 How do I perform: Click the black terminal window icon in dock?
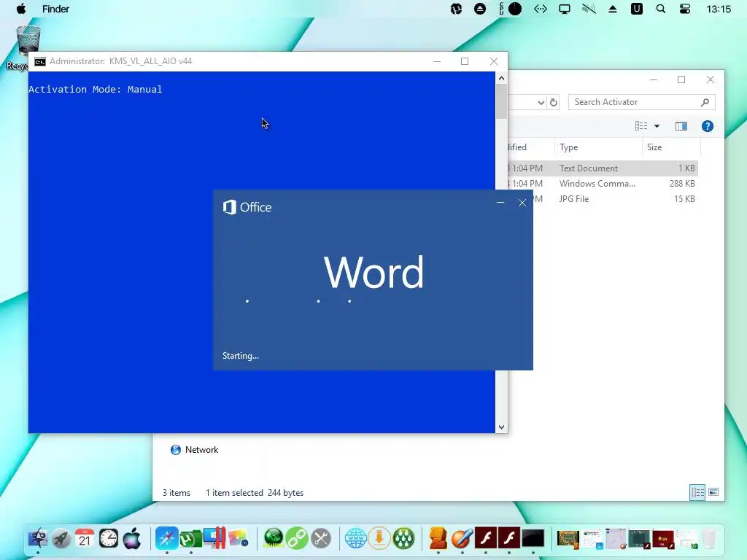tap(533, 539)
